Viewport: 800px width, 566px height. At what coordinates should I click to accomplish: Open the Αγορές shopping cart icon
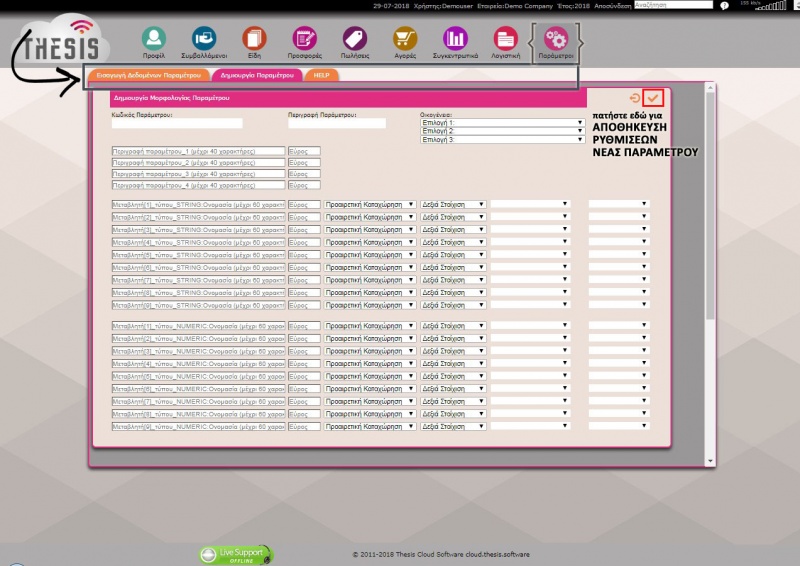(405, 39)
